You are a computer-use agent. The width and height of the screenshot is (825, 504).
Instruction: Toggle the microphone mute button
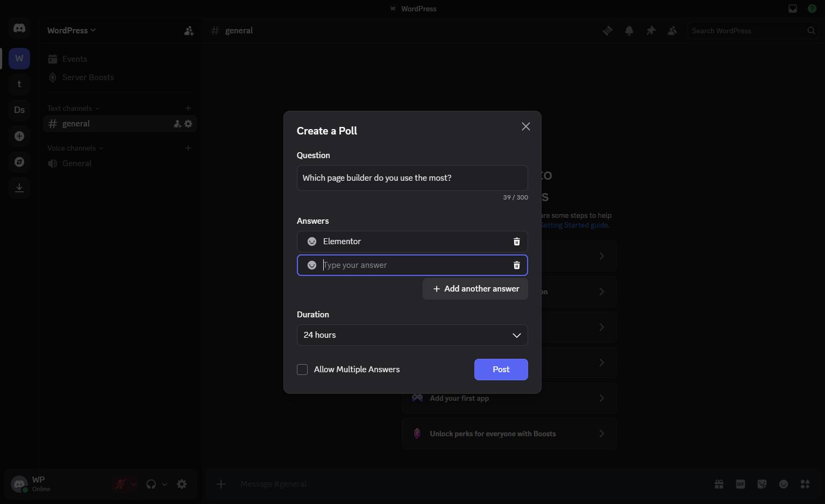(120, 484)
